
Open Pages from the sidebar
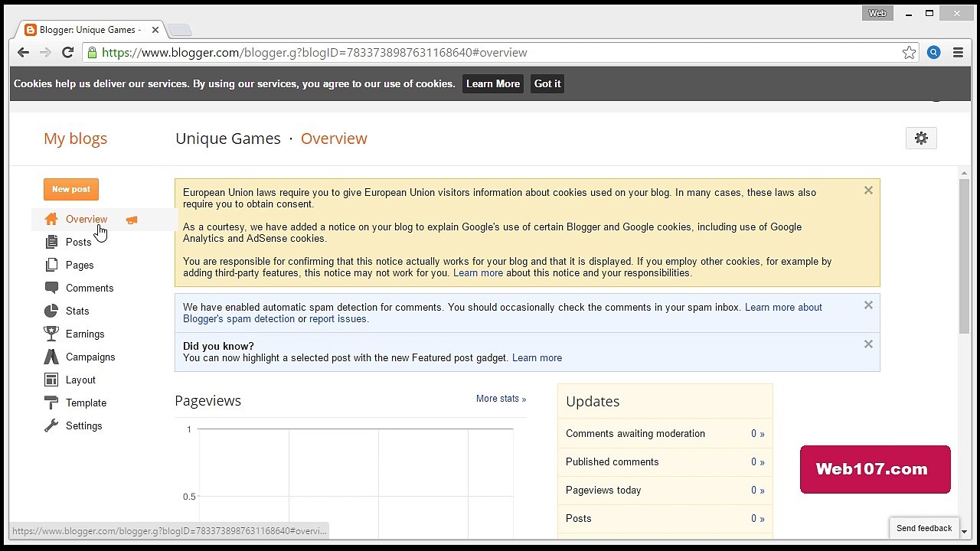(80, 266)
